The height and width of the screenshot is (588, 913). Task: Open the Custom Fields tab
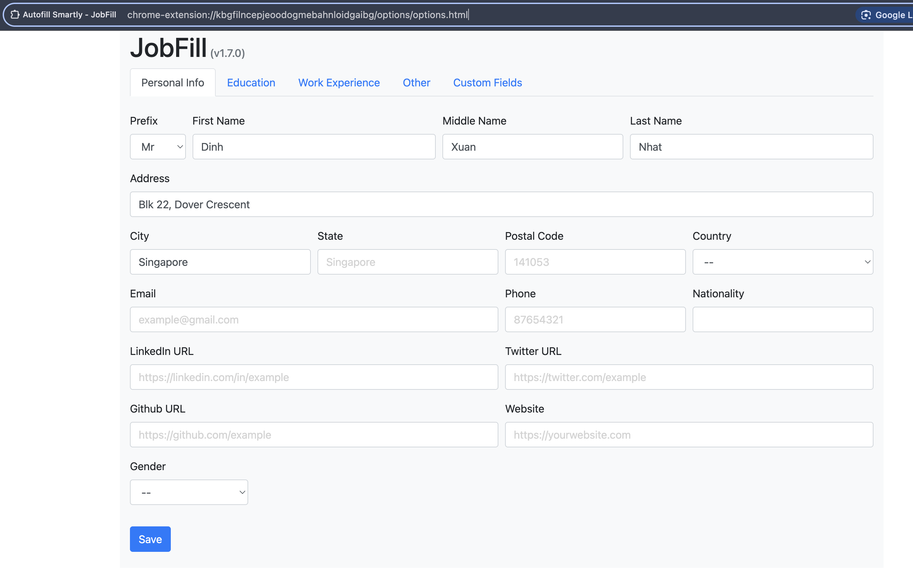click(x=487, y=82)
